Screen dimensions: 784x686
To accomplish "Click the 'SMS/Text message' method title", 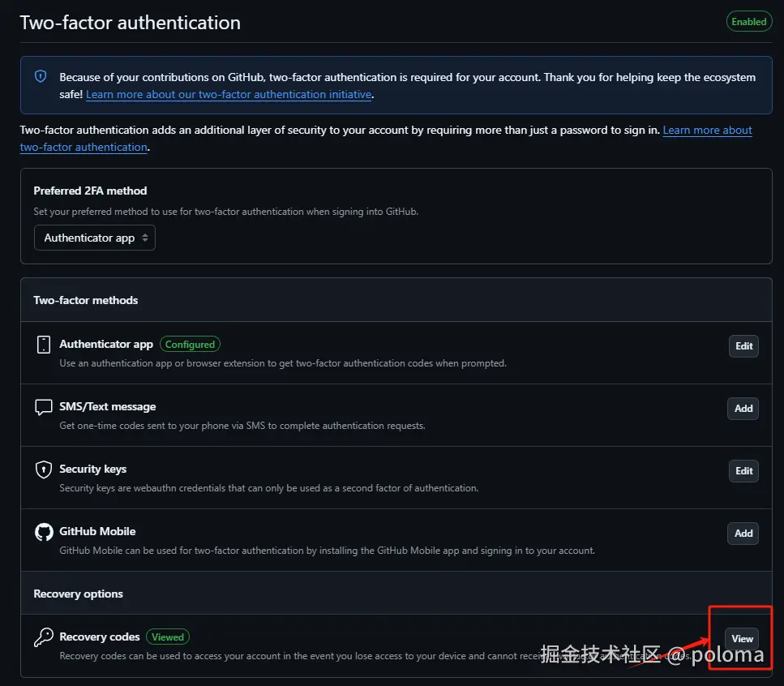I will pos(108,406).
